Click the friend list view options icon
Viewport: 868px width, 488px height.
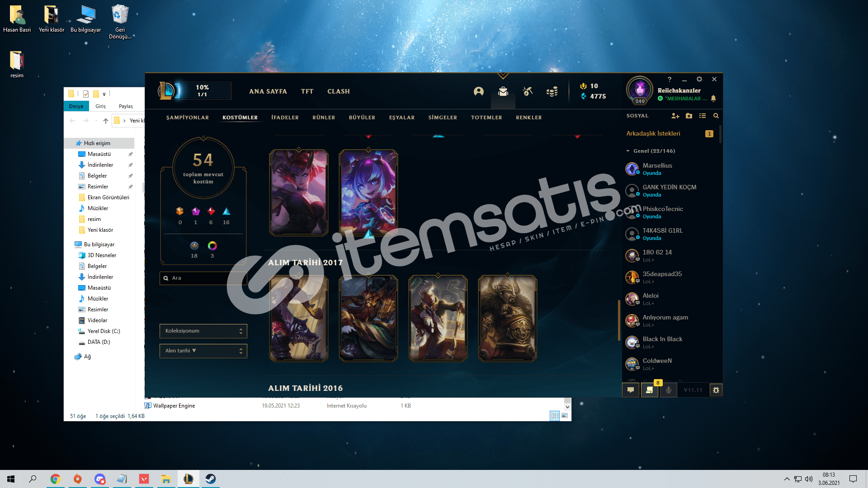point(703,116)
